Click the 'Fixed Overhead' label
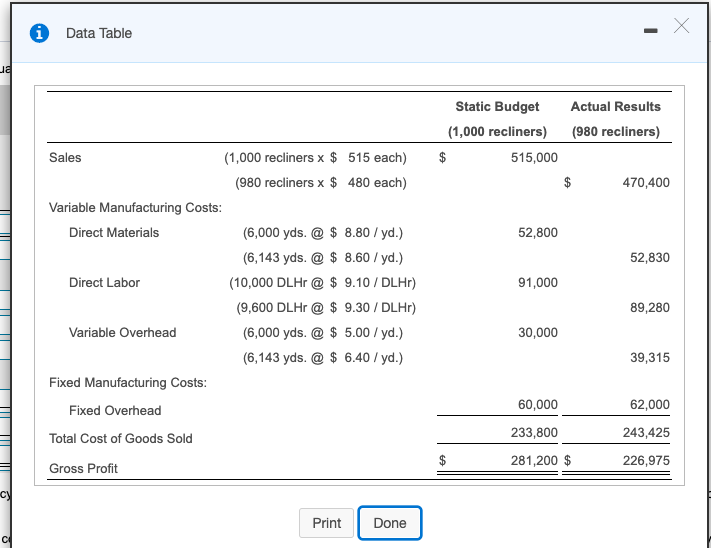Image resolution: width=711 pixels, height=548 pixels. (115, 411)
